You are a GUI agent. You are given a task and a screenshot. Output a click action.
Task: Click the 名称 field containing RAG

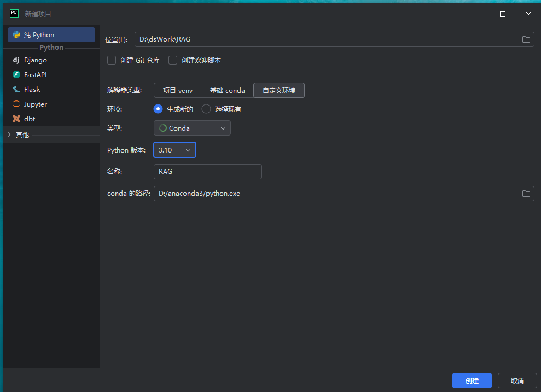(x=208, y=172)
